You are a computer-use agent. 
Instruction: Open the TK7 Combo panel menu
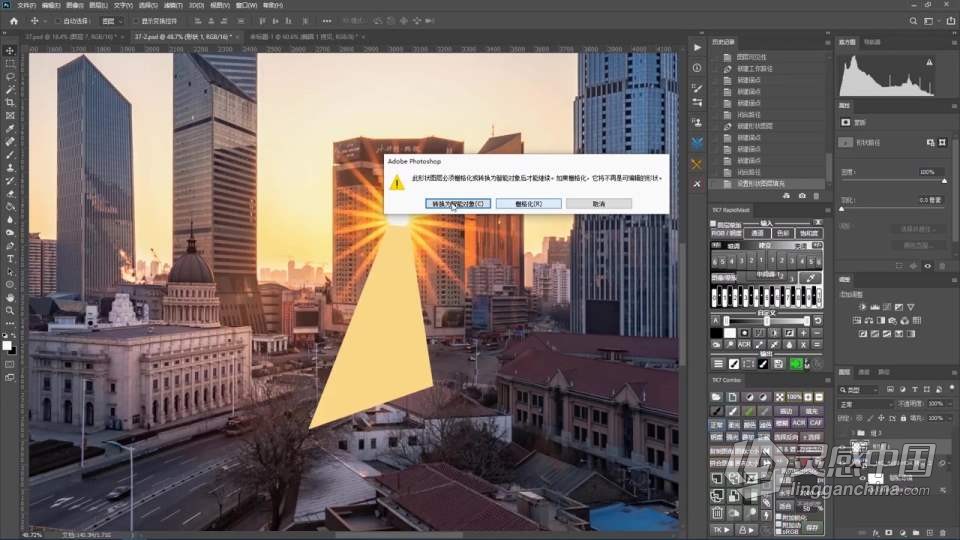pyautogui.click(x=827, y=380)
